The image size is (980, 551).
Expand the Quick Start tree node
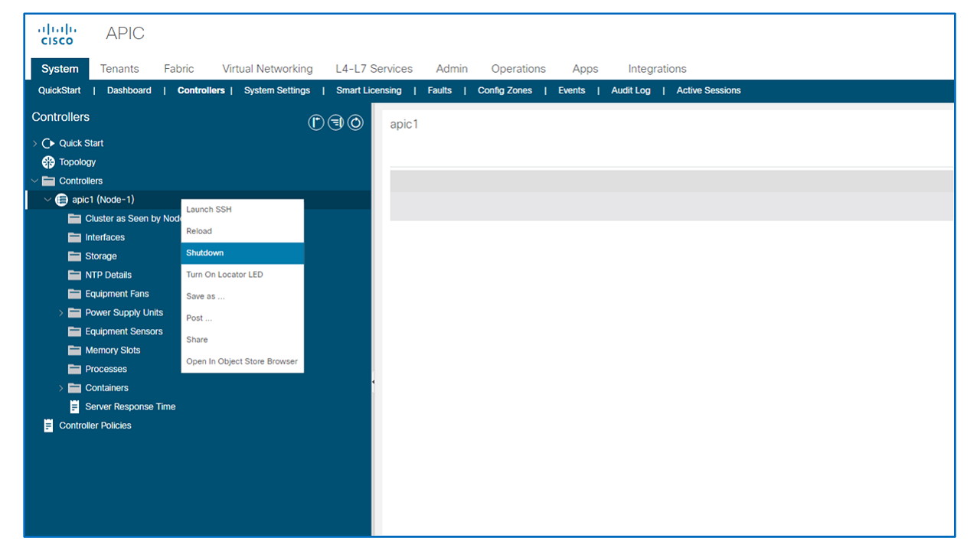(x=34, y=143)
